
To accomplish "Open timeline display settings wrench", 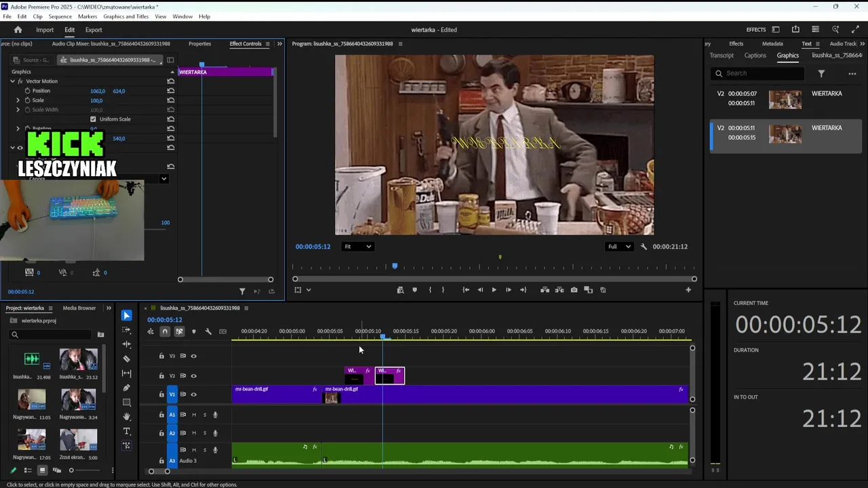I will coord(208,331).
